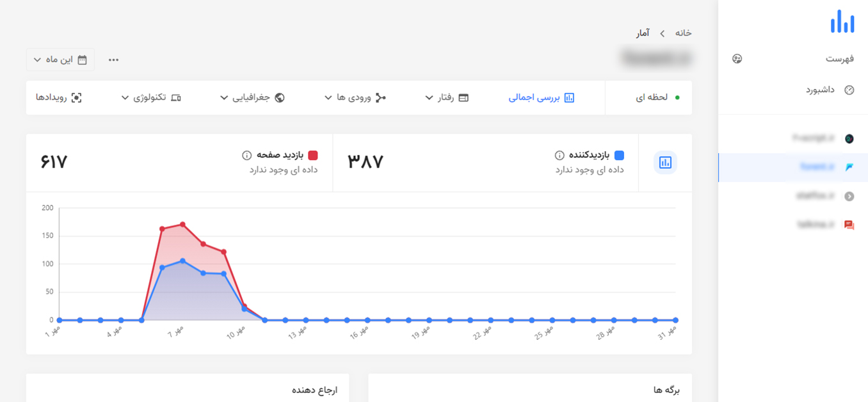The height and width of the screenshot is (402, 868).
Task: Click the خانه breadcrumb link
Action: 684,33
